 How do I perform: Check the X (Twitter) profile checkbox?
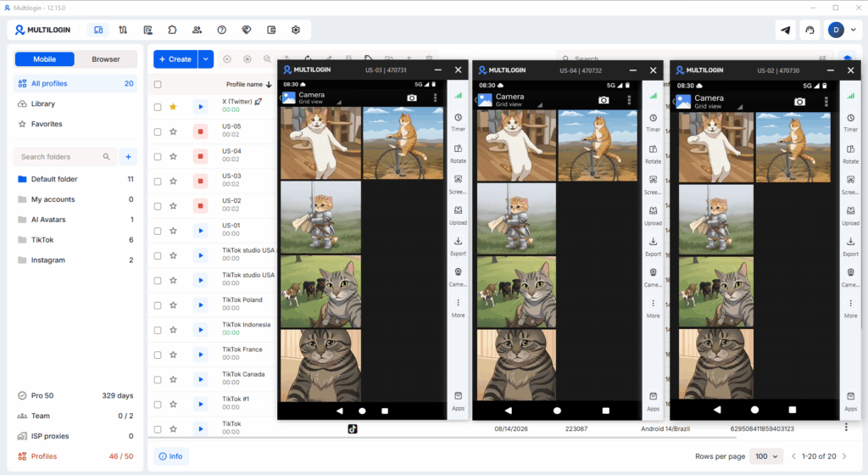click(x=158, y=107)
